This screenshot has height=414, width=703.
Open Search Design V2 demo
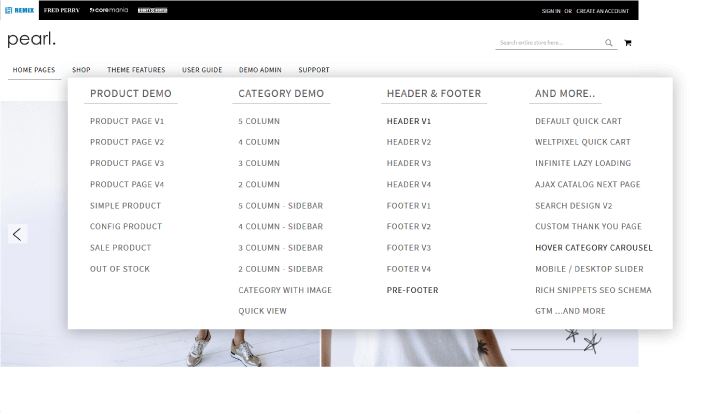pos(573,206)
